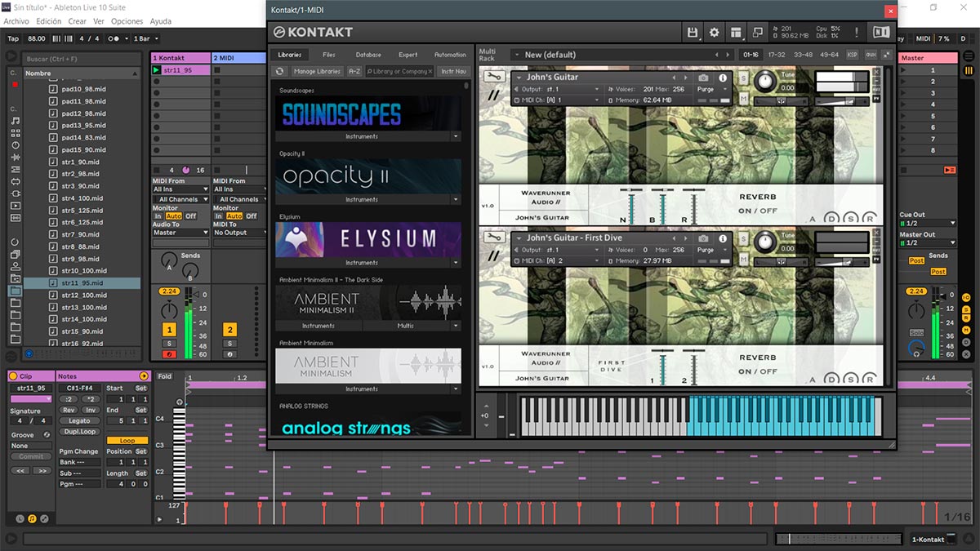Open Kontakt's save files menu (floppy icon)
The height and width of the screenshot is (551, 980).
click(x=693, y=32)
